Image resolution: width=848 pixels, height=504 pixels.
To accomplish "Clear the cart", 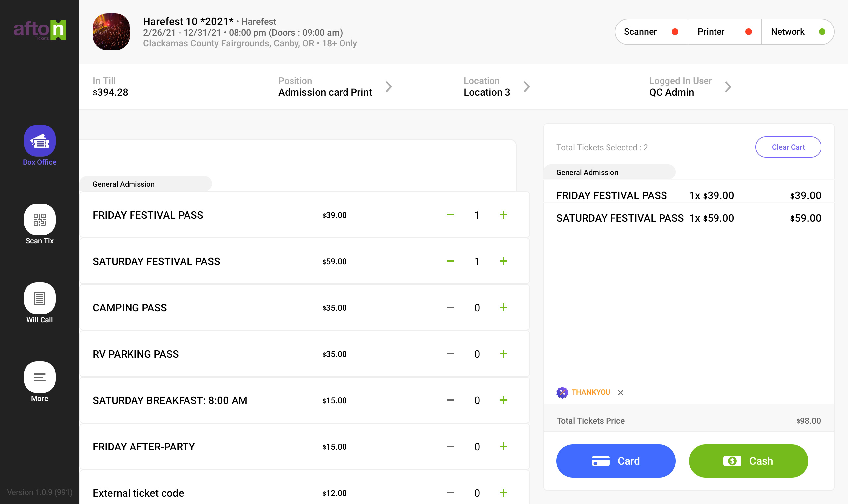I will (788, 147).
